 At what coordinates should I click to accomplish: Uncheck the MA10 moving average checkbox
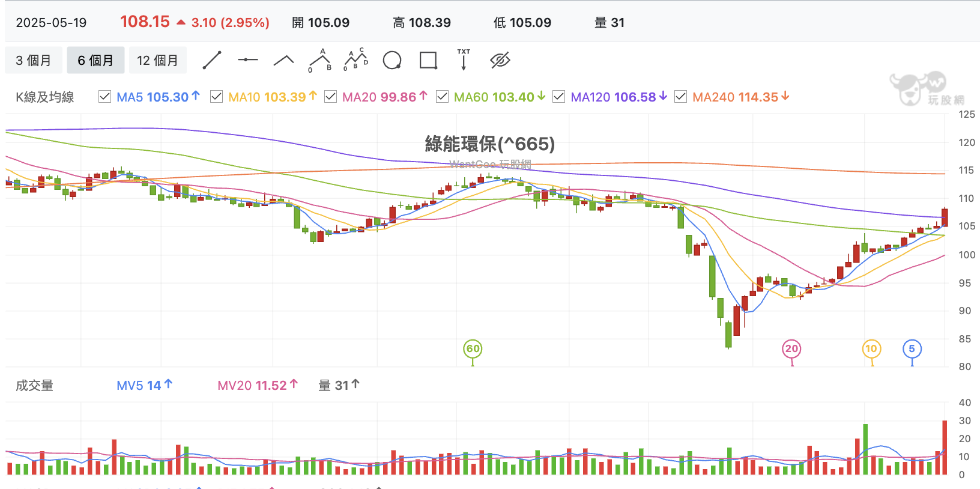216,97
